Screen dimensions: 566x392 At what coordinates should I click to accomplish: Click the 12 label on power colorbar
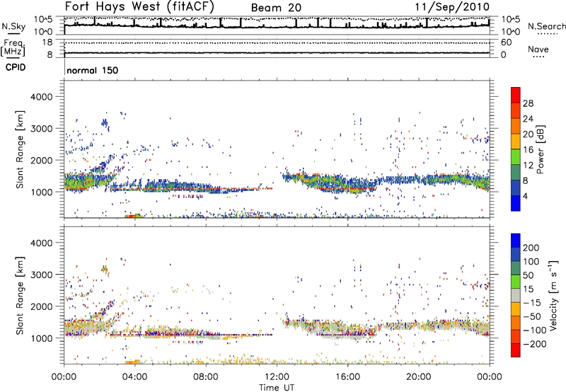[x=528, y=166]
